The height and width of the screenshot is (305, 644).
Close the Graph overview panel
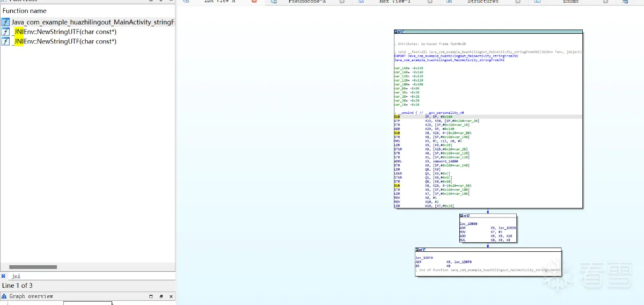coord(171,296)
